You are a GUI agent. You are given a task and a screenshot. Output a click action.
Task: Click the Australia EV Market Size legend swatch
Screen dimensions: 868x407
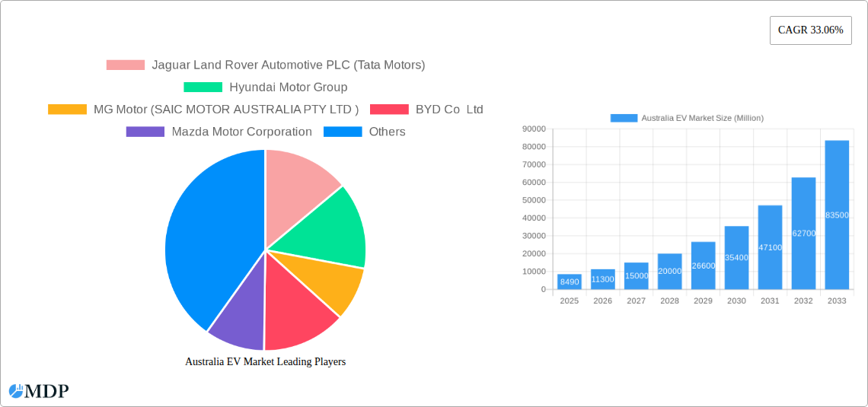pos(624,118)
